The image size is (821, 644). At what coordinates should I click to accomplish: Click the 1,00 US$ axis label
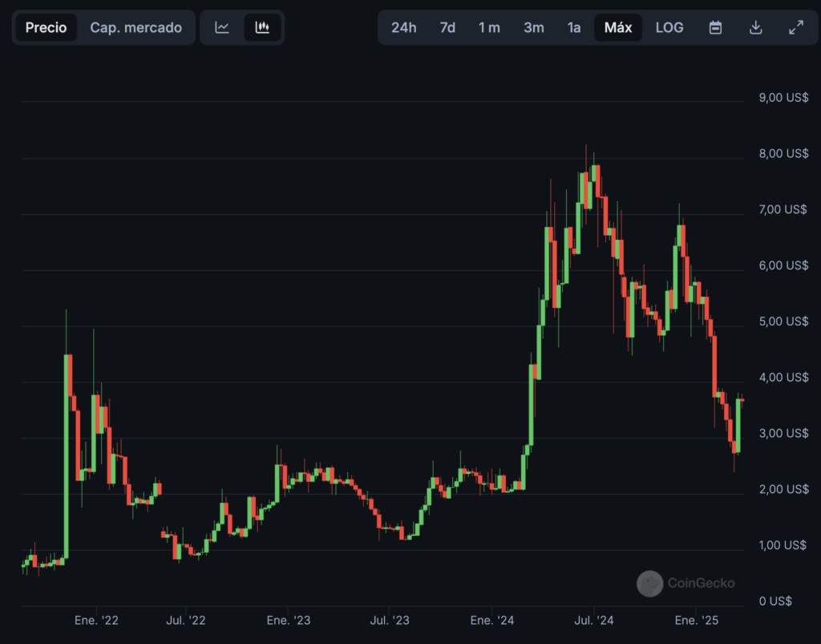coord(783,545)
